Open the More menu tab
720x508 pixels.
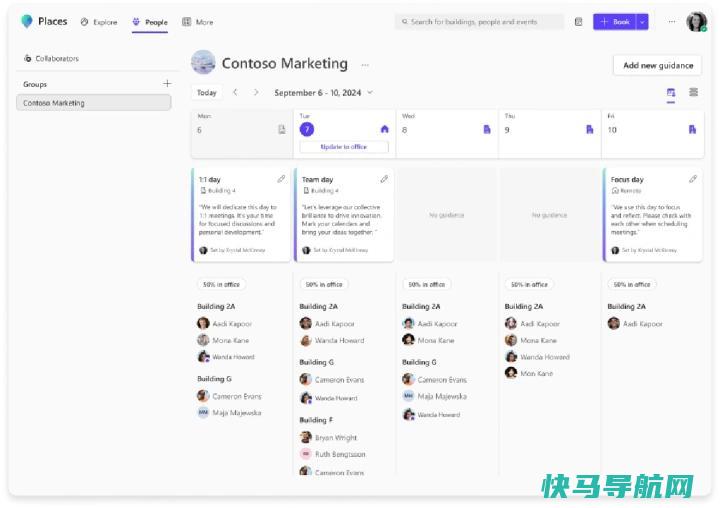(197, 22)
